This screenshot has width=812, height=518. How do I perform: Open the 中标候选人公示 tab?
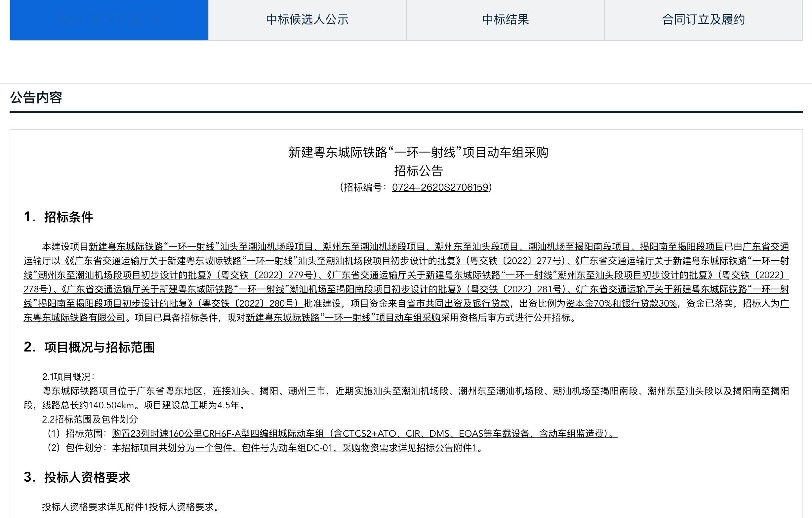pyautogui.click(x=307, y=20)
